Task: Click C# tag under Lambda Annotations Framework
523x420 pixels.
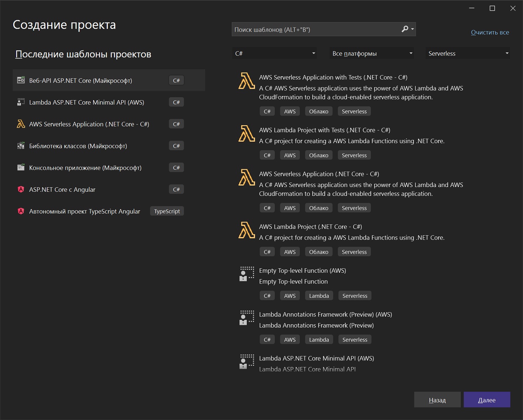Action: click(x=267, y=339)
